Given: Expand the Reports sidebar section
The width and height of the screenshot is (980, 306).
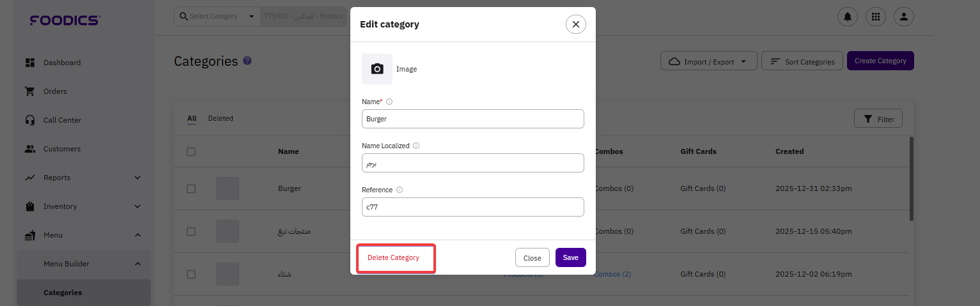Looking at the screenshot, I should click(x=137, y=178).
